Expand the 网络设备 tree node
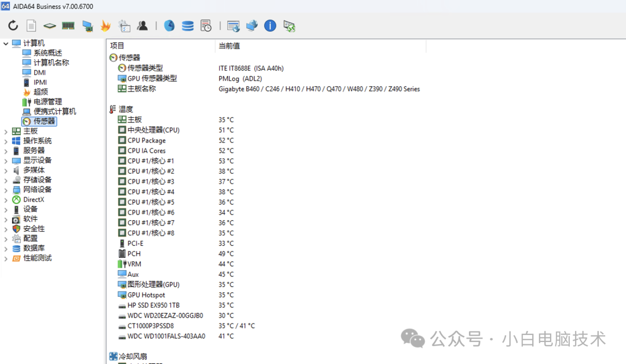The width and height of the screenshot is (626, 364). point(6,190)
